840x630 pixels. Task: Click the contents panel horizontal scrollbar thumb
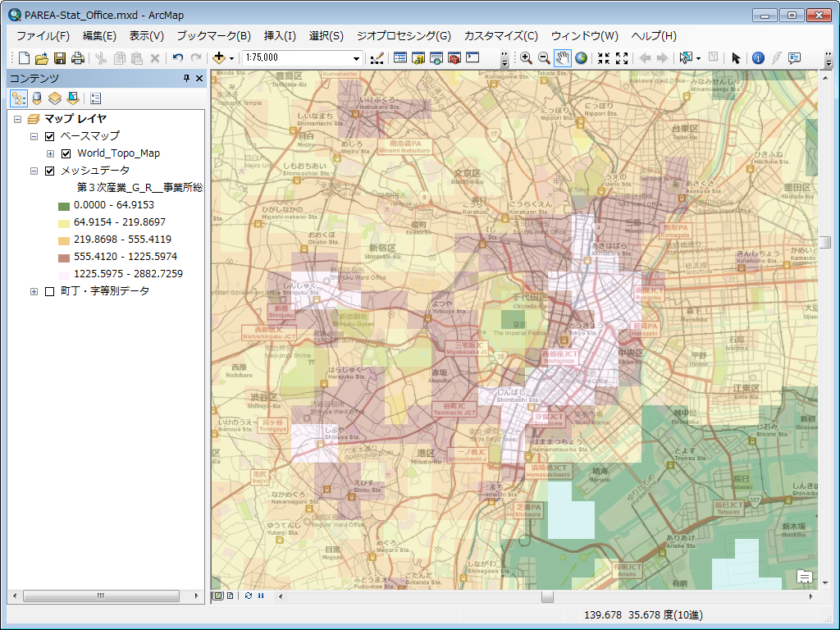[x=101, y=596]
